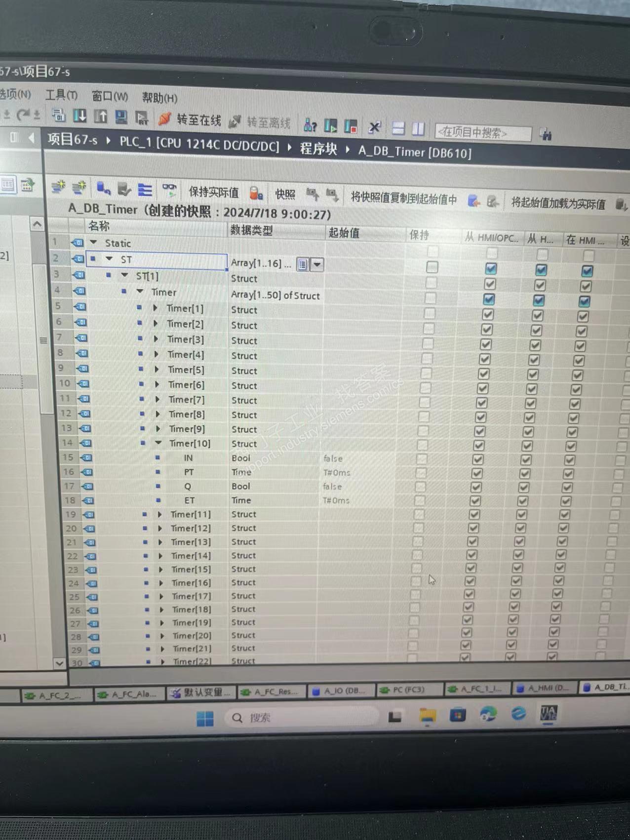630x840 pixels.
Task: Click the monitor all glasses icon
Action: 169,189
